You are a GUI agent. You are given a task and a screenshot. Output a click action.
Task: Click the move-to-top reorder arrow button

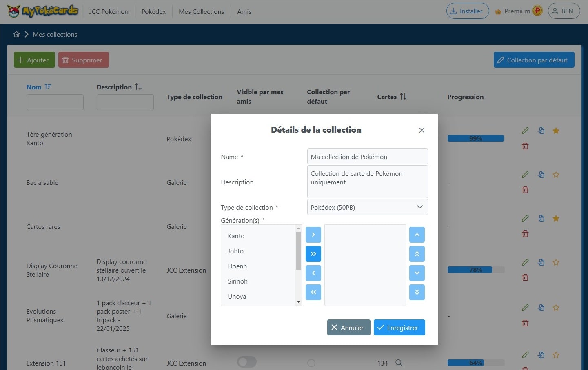pos(417,254)
